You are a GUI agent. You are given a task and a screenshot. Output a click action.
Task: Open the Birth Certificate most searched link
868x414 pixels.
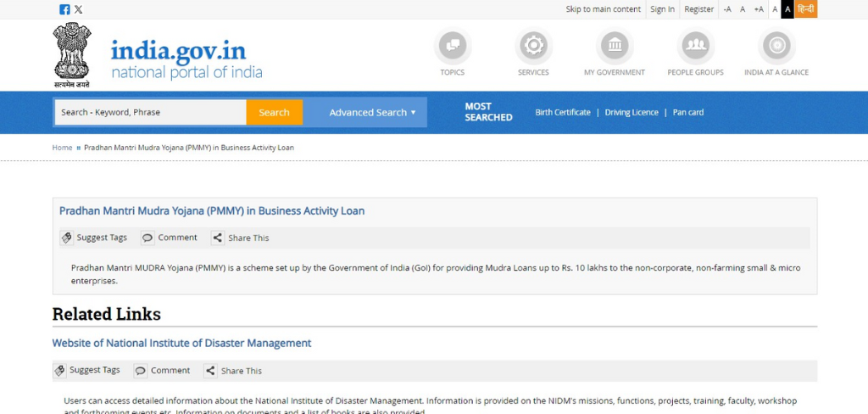pyautogui.click(x=563, y=113)
